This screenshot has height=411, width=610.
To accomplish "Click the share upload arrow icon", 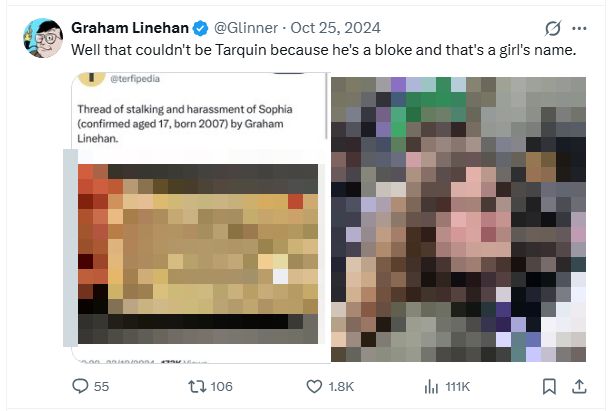I will [578, 386].
